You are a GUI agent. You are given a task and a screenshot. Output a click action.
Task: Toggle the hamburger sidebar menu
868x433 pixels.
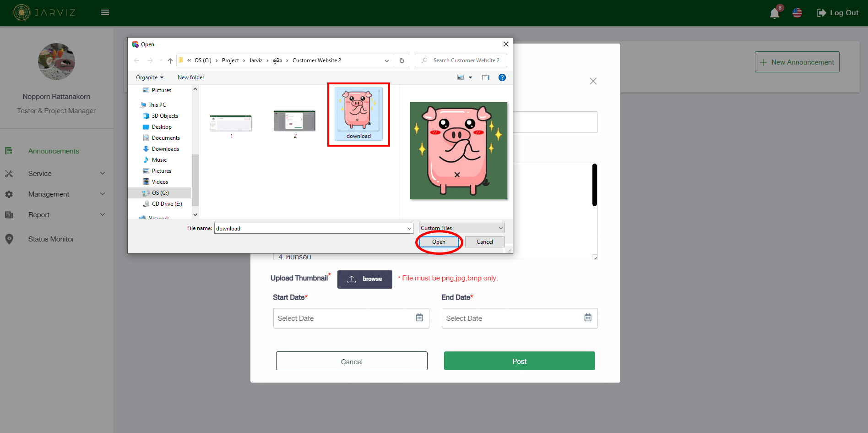tap(105, 12)
